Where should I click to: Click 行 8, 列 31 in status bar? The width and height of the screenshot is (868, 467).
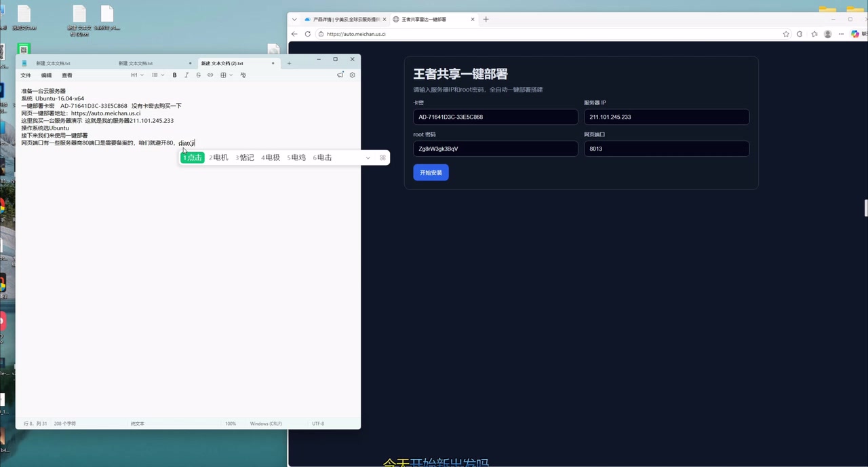[x=35, y=424]
